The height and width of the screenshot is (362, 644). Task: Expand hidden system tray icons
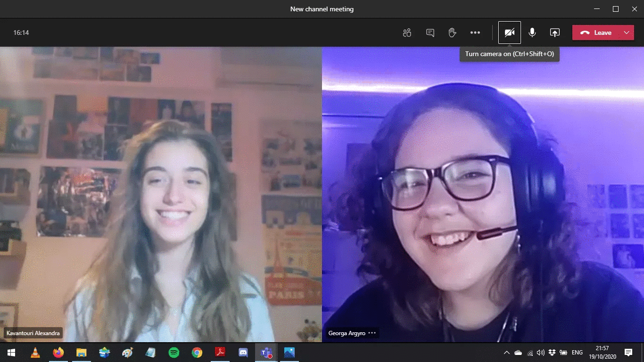coord(507,353)
